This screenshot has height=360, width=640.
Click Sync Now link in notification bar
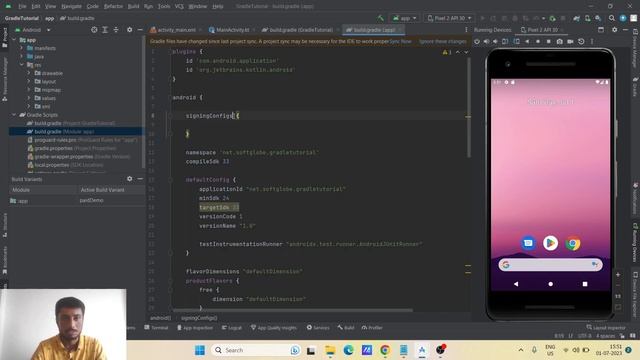coord(400,41)
